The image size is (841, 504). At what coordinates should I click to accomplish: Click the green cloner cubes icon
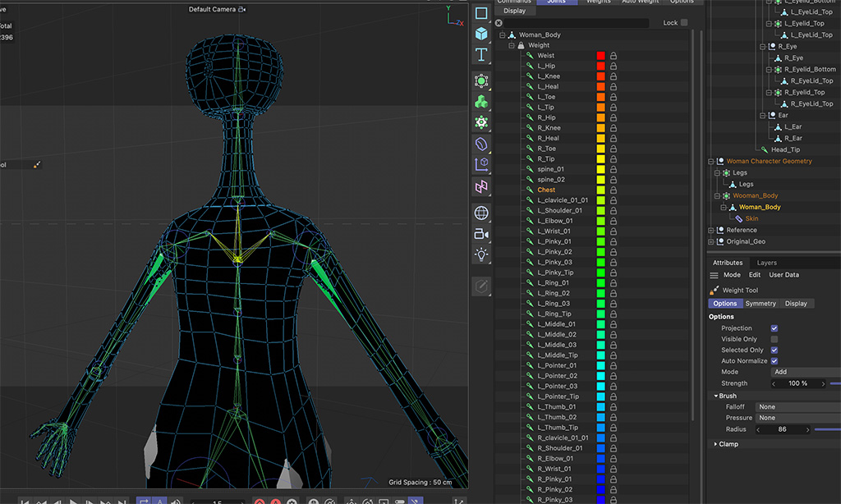coord(481,101)
